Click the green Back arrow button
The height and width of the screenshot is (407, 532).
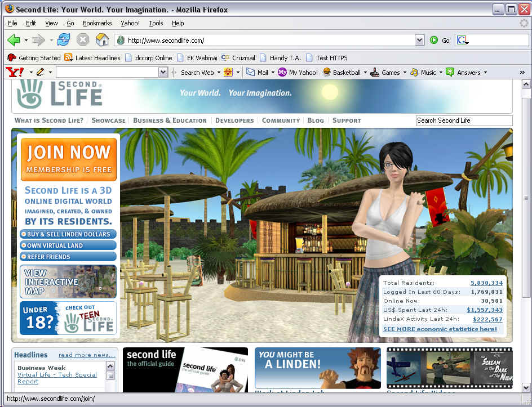pos(14,40)
